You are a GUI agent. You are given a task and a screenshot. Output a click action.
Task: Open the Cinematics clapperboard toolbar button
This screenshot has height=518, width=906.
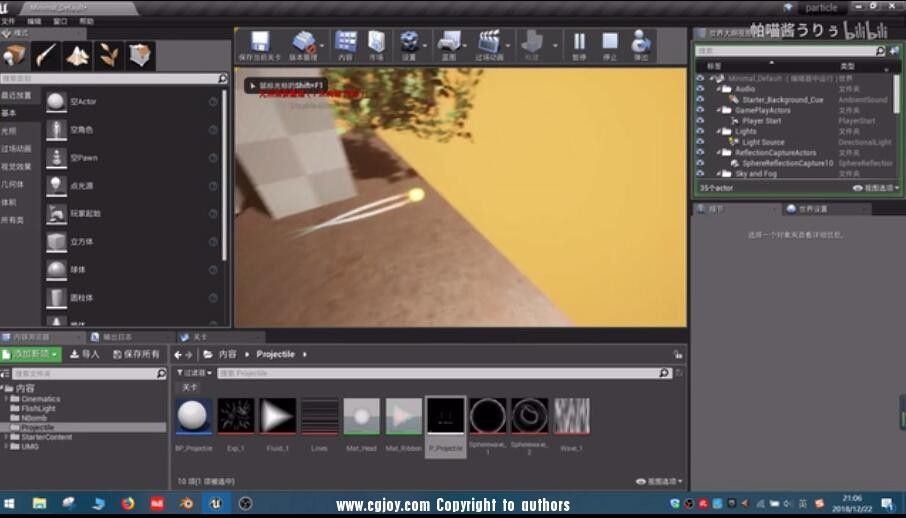(x=489, y=45)
